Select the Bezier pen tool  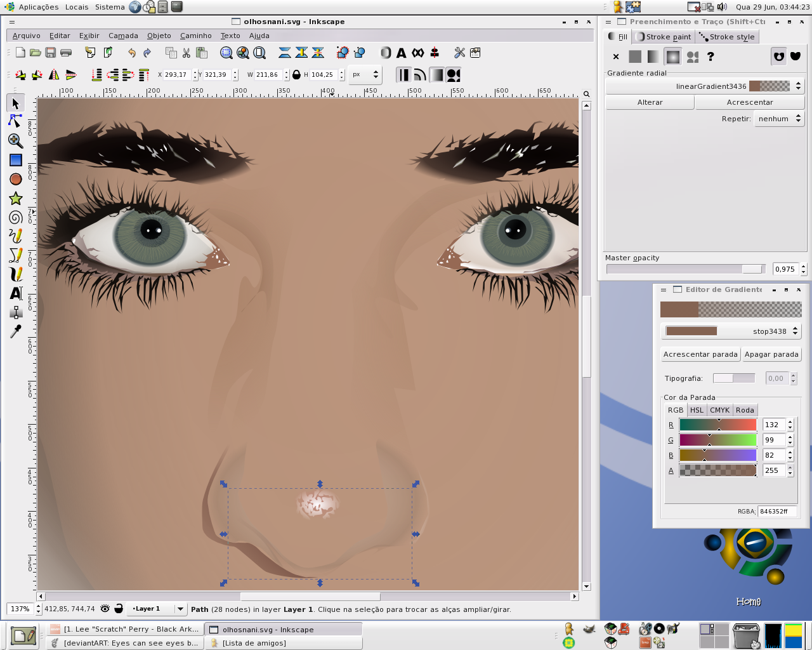[16, 255]
